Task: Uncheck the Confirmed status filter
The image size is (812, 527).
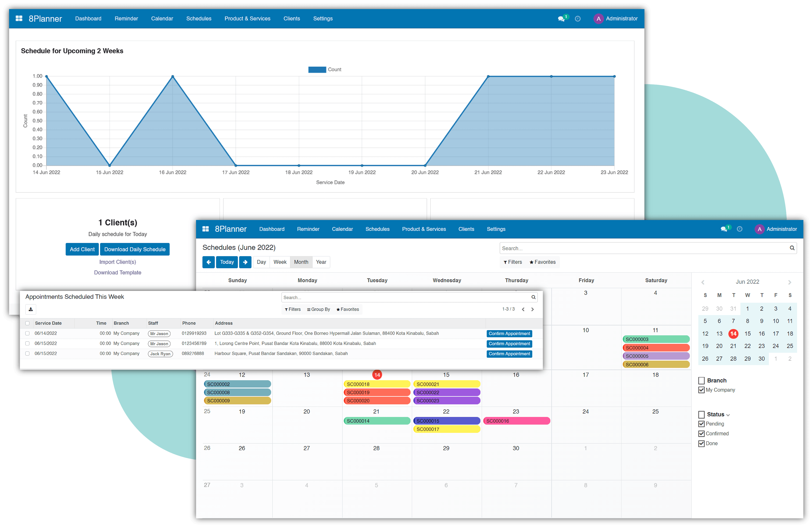Action: pyautogui.click(x=701, y=434)
